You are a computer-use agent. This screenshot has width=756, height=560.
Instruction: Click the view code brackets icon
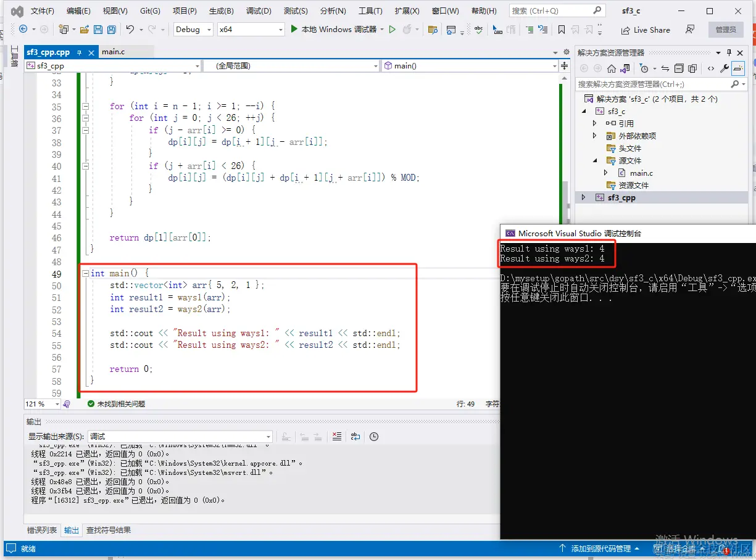pos(711,68)
